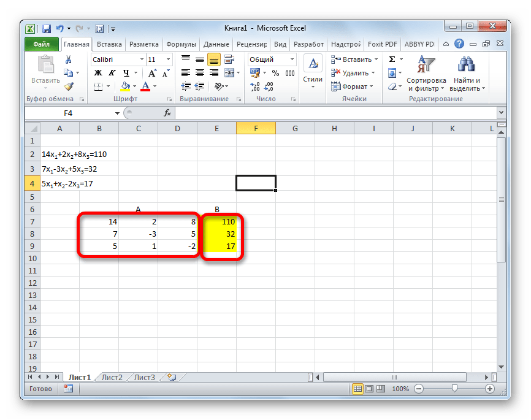Switch to sheet Лист2

click(x=112, y=377)
